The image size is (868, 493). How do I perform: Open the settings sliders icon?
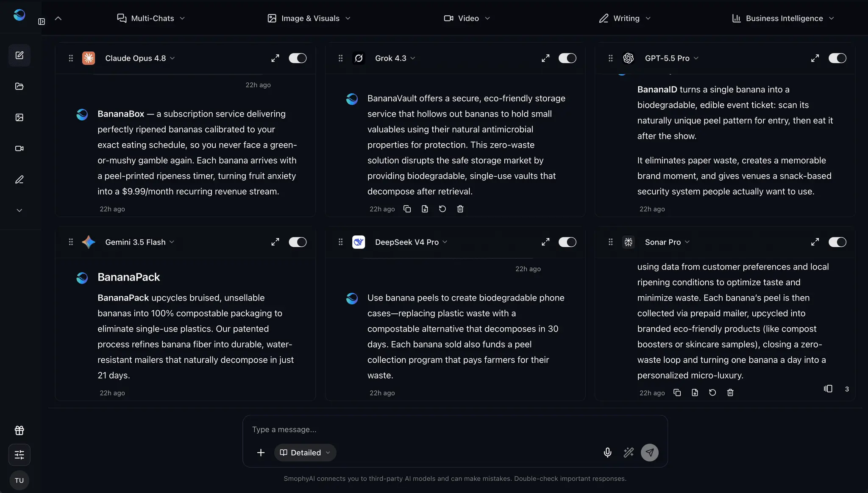click(x=19, y=455)
